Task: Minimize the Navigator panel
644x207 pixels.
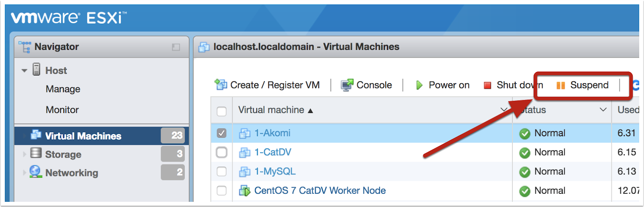Action: [x=176, y=47]
